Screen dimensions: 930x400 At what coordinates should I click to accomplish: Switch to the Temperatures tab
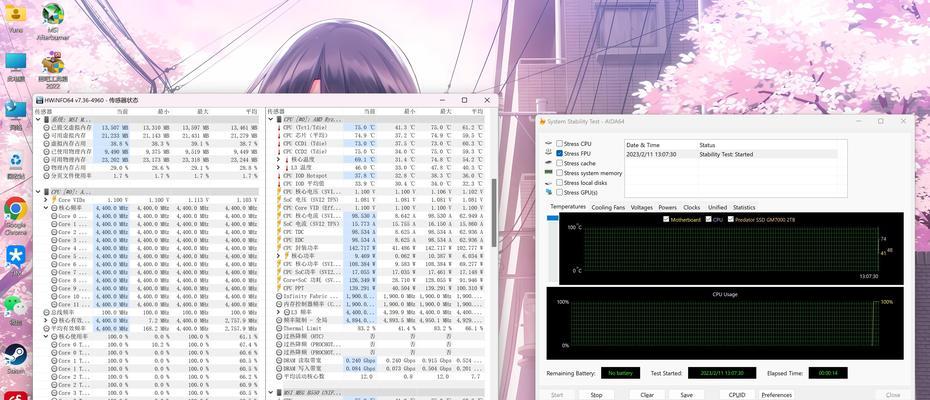click(568, 207)
